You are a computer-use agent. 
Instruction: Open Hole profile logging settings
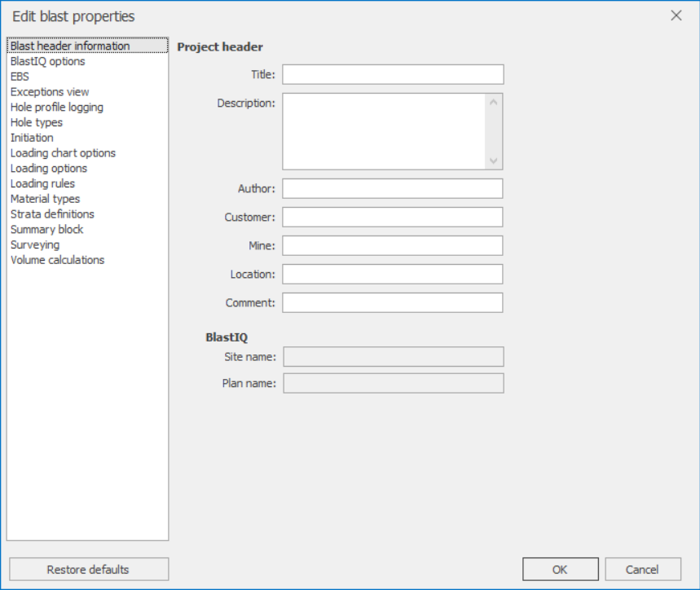57,107
